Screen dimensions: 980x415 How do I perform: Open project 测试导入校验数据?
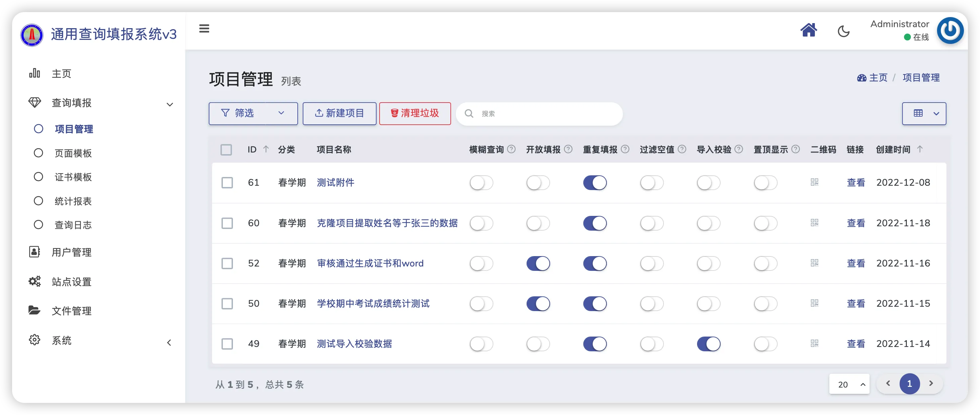click(354, 344)
